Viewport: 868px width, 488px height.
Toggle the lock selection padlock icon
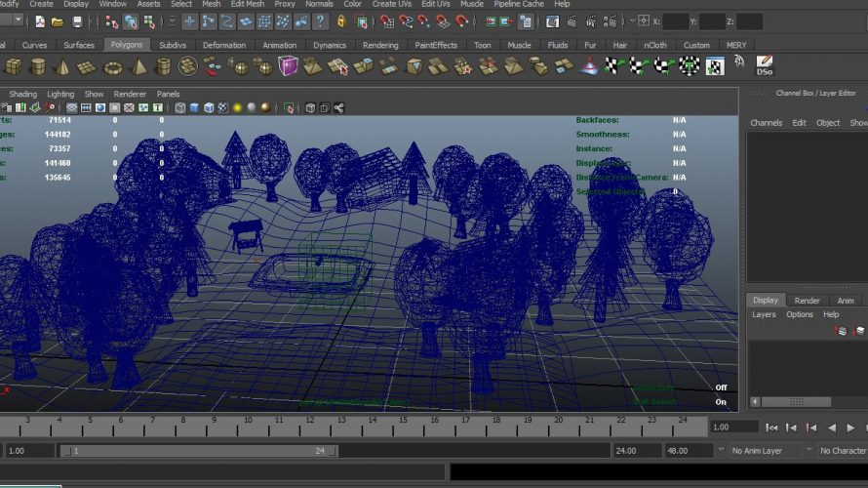[x=343, y=20]
